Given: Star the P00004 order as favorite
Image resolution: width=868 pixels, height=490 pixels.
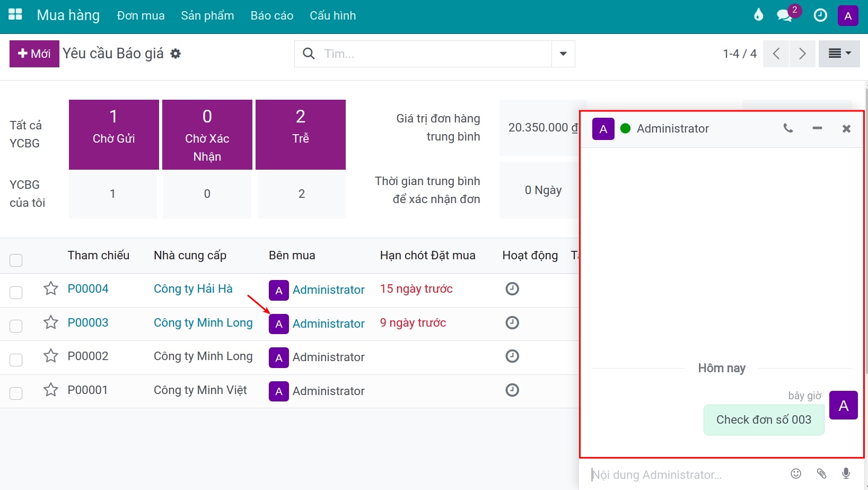Looking at the screenshot, I should pyautogui.click(x=50, y=288).
